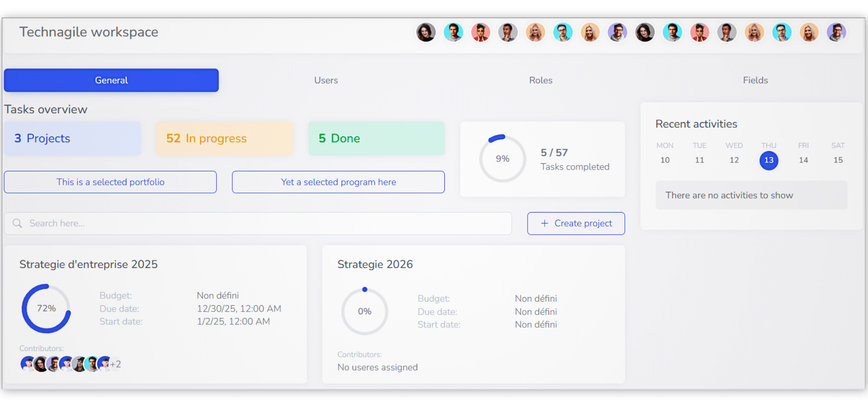Image resolution: width=868 pixels, height=407 pixels.
Task: Select Friday 14 in the calendar
Action: coord(803,160)
